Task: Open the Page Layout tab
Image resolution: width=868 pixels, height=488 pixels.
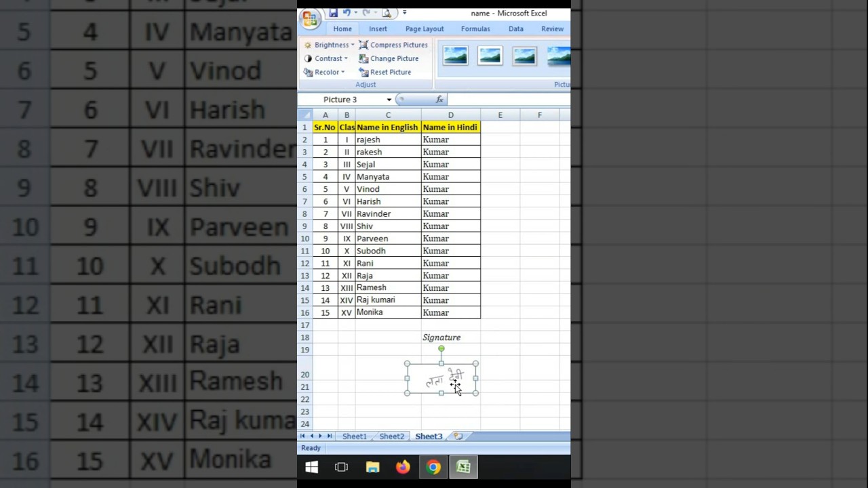Action: click(425, 29)
